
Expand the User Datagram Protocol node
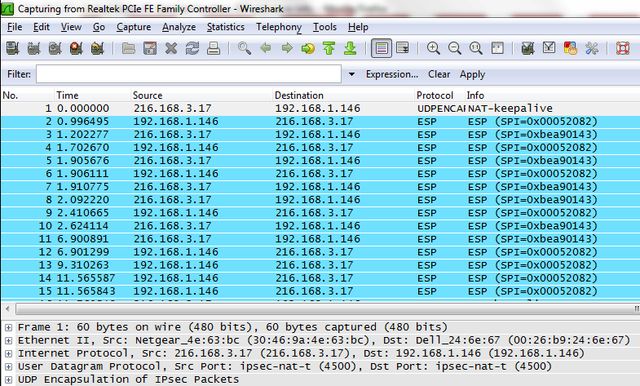point(8,366)
